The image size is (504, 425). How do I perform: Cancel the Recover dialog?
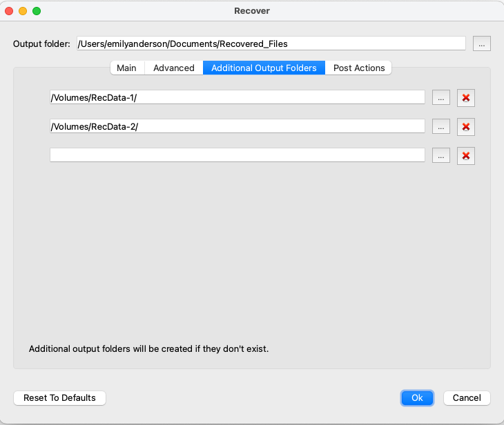pos(467,397)
